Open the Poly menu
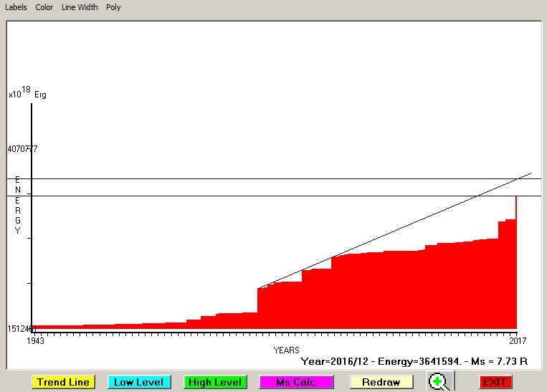547x392 pixels. pyautogui.click(x=113, y=7)
